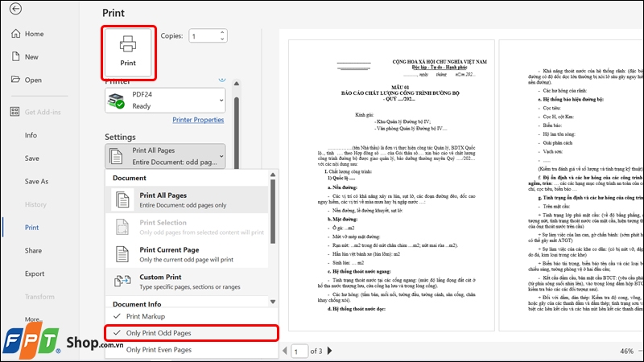
Task: Collapse the Print All Pages settings dropdown
Action: coord(165,156)
